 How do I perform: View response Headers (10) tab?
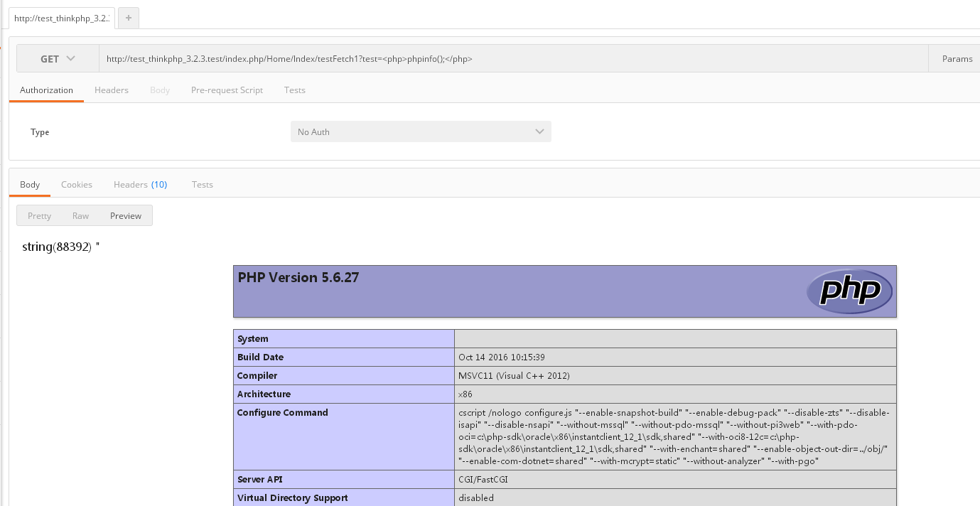click(x=141, y=185)
